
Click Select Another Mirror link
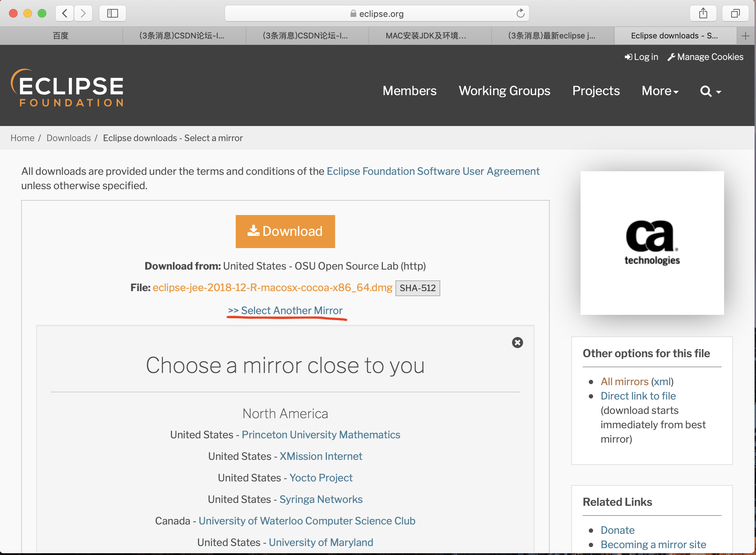coord(285,310)
